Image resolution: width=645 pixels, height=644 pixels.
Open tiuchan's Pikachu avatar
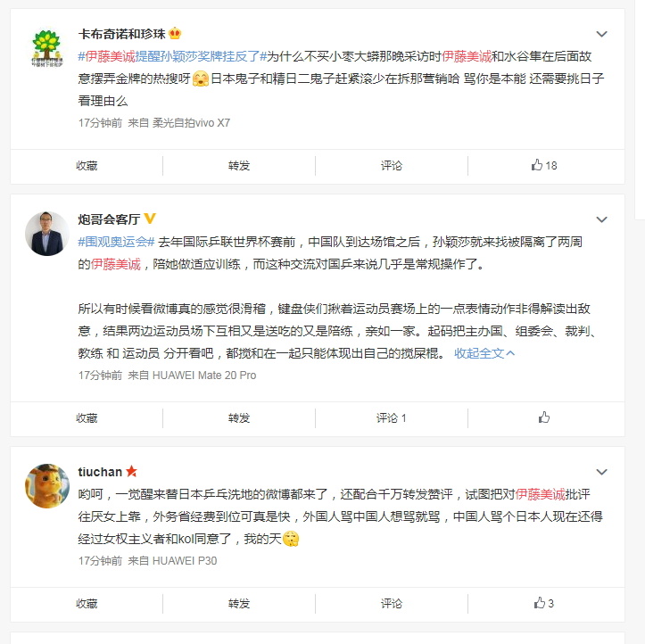click(47, 486)
